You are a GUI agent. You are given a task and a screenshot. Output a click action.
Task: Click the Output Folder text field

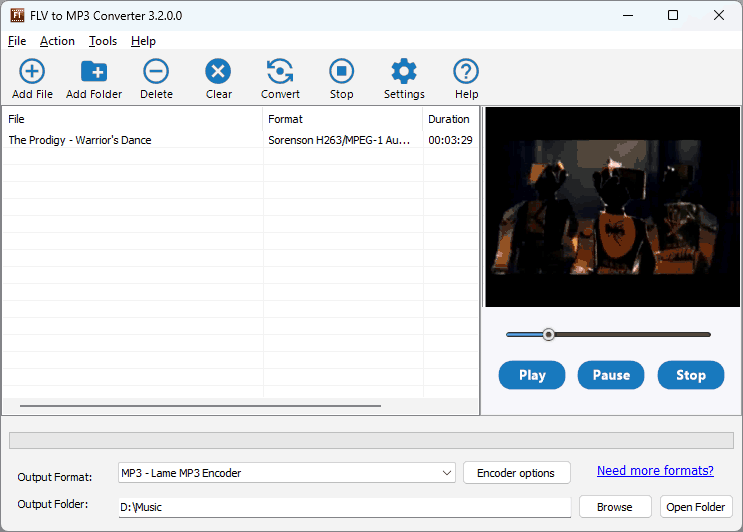pyautogui.click(x=344, y=507)
